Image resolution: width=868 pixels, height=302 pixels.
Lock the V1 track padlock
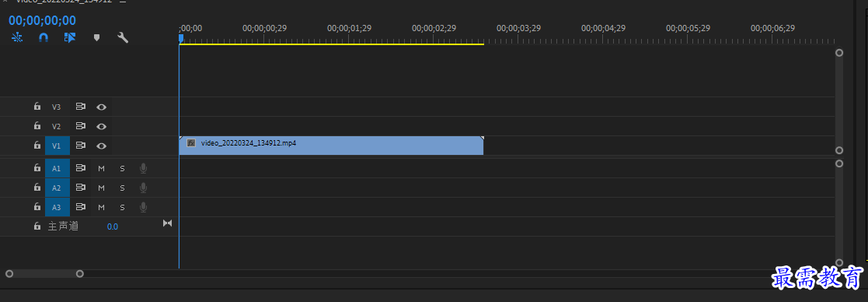(x=37, y=146)
